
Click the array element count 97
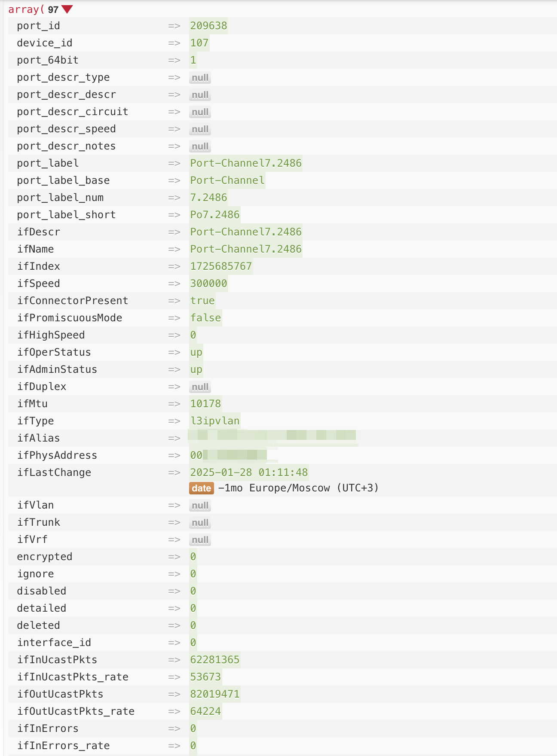click(53, 9)
